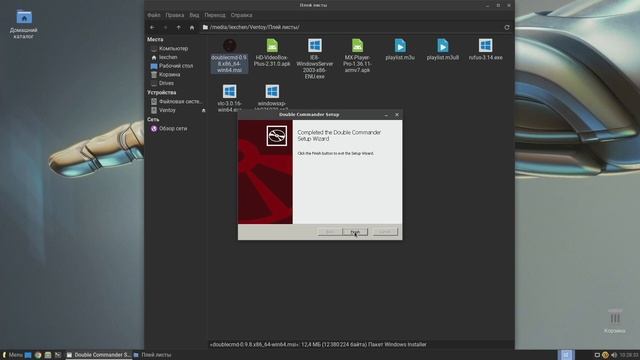Switch to Плей листы taskbar entry

coord(153,355)
